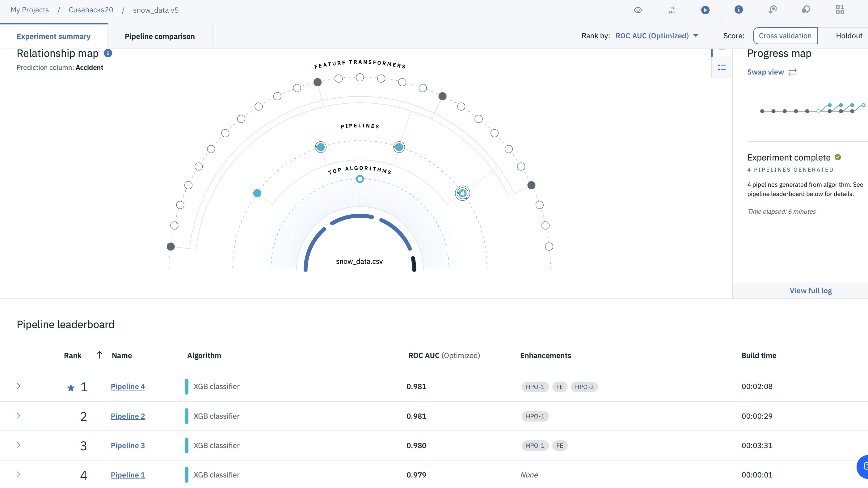Open the Rank by ROC AUC dropdown

point(656,36)
